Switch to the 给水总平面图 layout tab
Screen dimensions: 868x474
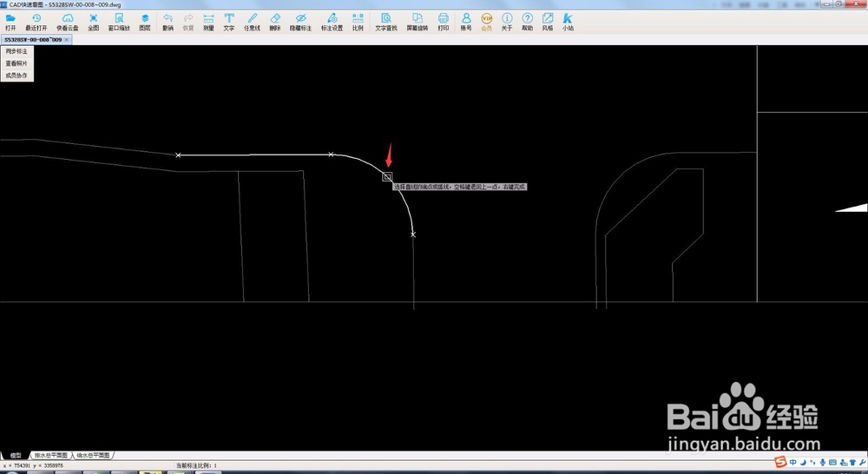93,455
